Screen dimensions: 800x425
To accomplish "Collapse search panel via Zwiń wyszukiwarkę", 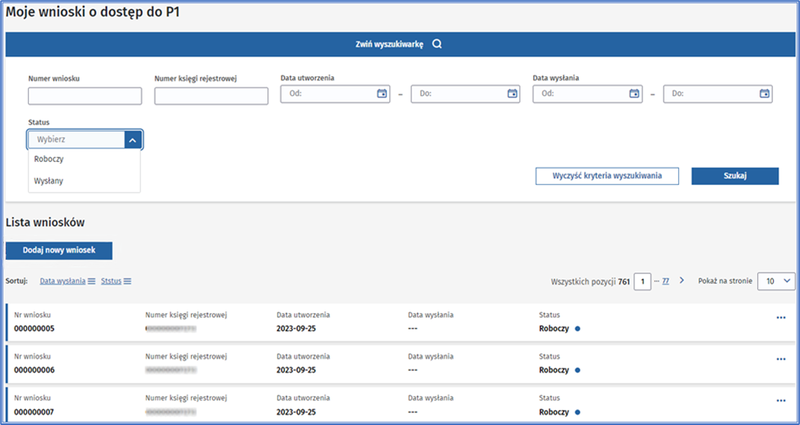I will click(390, 44).
